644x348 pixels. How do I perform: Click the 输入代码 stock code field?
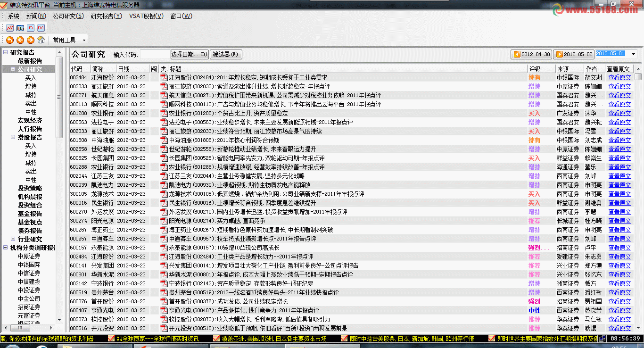(155, 54)
